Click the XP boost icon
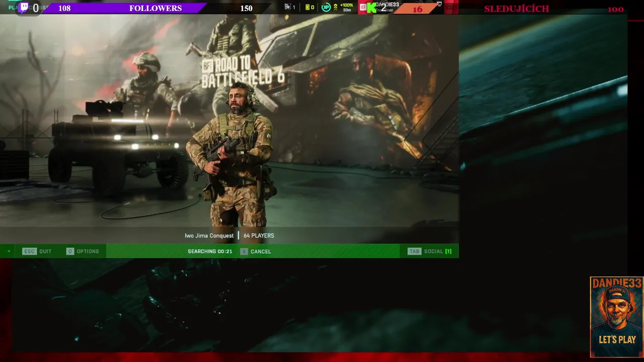The height and width of the screenshot is (362, 644). point(326,7)
